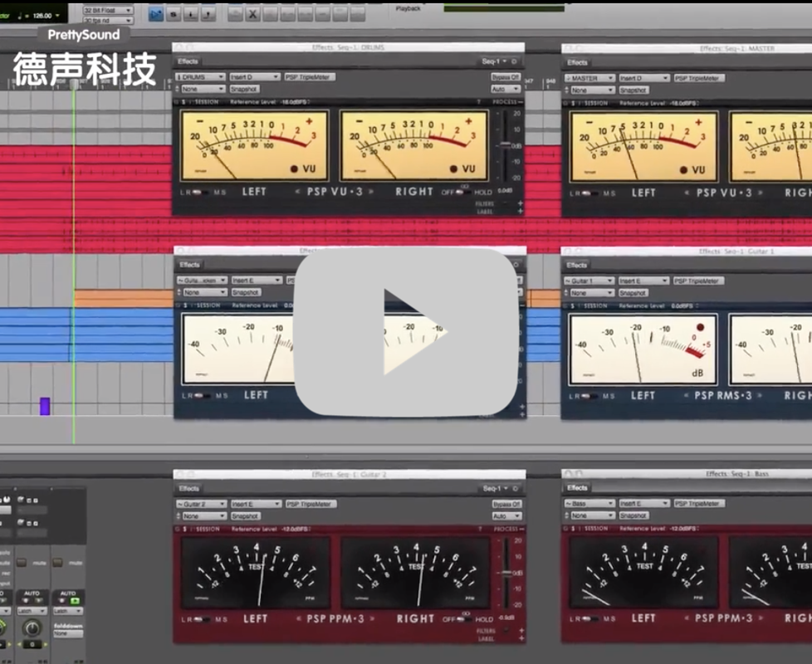Go to next meter in MASTER PSP VU-3

761,193
